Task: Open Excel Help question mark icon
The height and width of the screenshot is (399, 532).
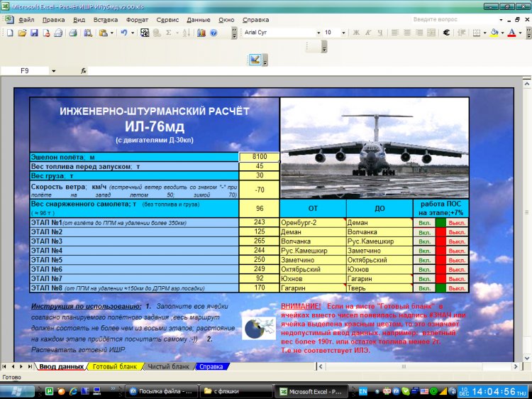Action: [214, 33]
